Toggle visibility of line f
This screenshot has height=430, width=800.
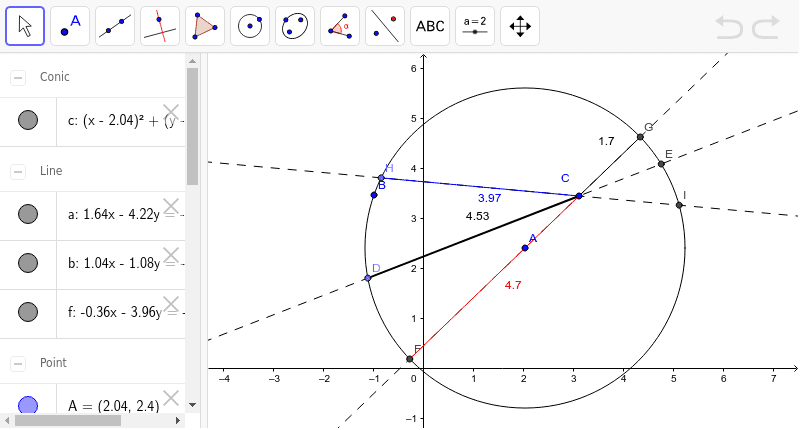[x=28, y=312]
